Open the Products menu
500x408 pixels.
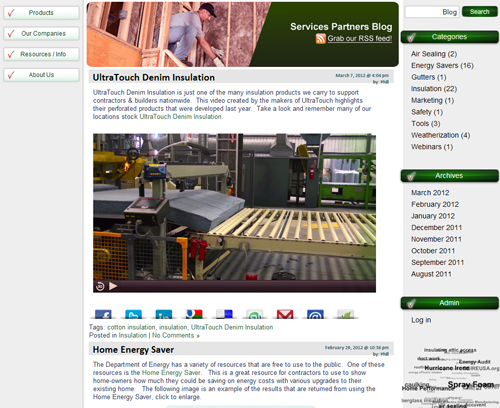pyautogui.click(x=41, y=13)
